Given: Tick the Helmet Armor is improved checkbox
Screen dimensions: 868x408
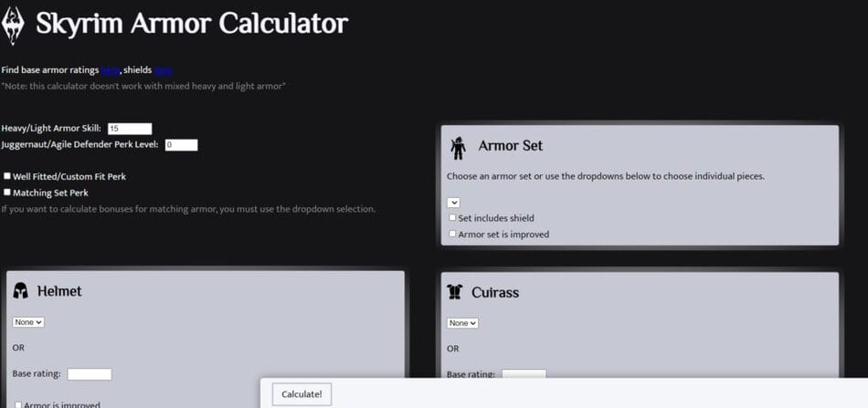Looking at the screenshot, I should click(18, 404).
